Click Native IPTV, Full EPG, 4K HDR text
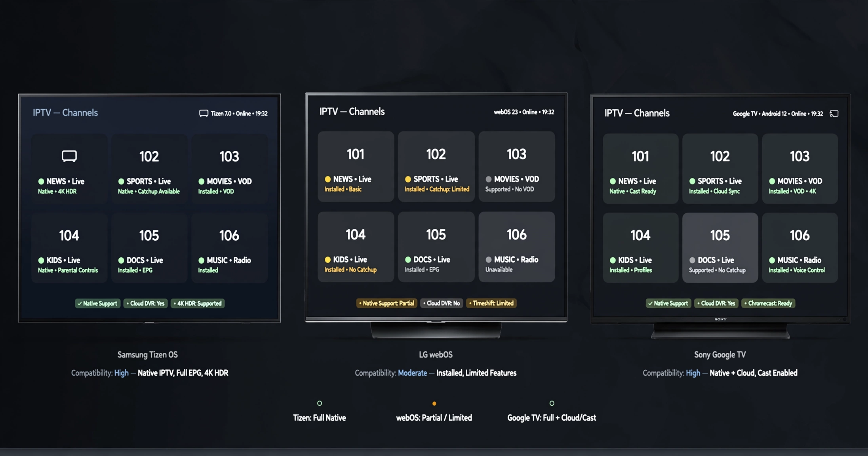The width and height of the screenshot is (868, 456). [x=183, y=373]
